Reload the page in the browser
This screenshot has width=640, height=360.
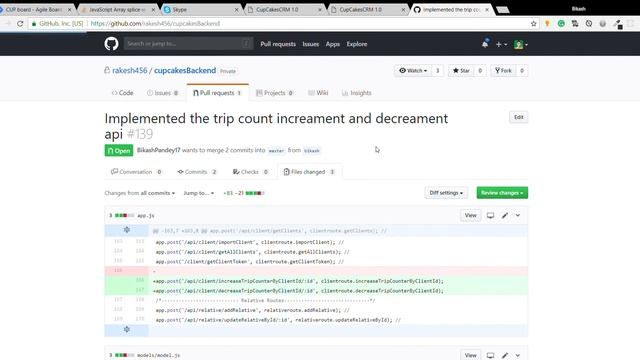point(20,24)
